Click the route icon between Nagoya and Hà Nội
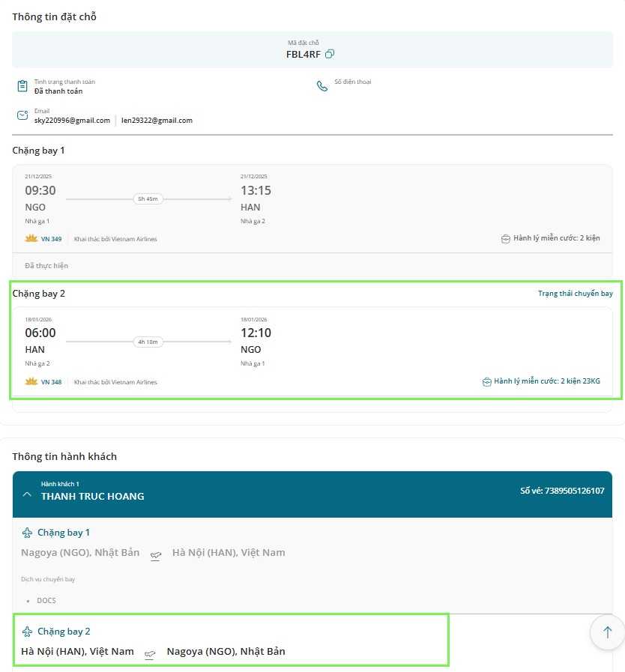Screen dimensions: 625x672 pyautogui.click(x=156, y=555)
